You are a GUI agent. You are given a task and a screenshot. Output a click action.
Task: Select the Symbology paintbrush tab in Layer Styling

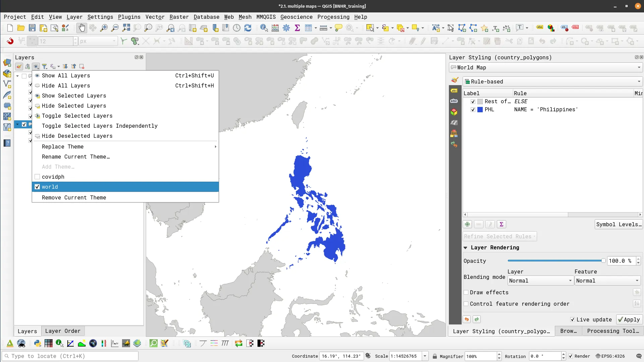(x=454, y=80)
